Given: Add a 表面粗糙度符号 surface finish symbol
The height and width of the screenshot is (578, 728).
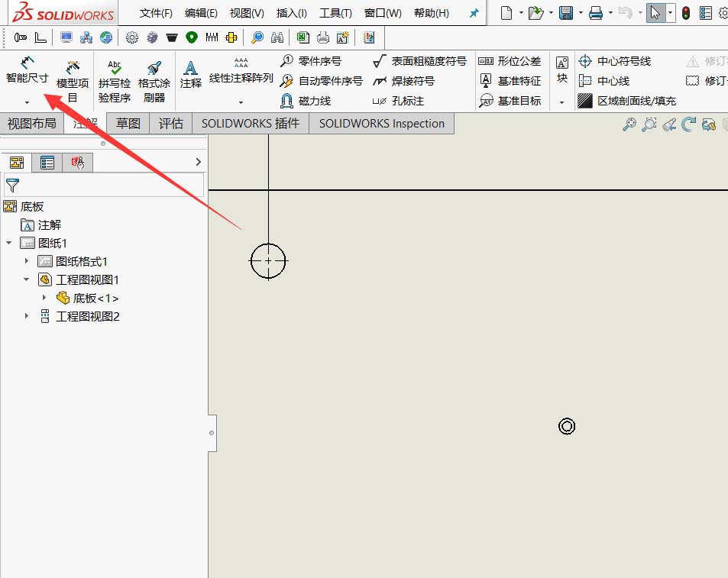Looking at the screenshot, I should 419,61.
